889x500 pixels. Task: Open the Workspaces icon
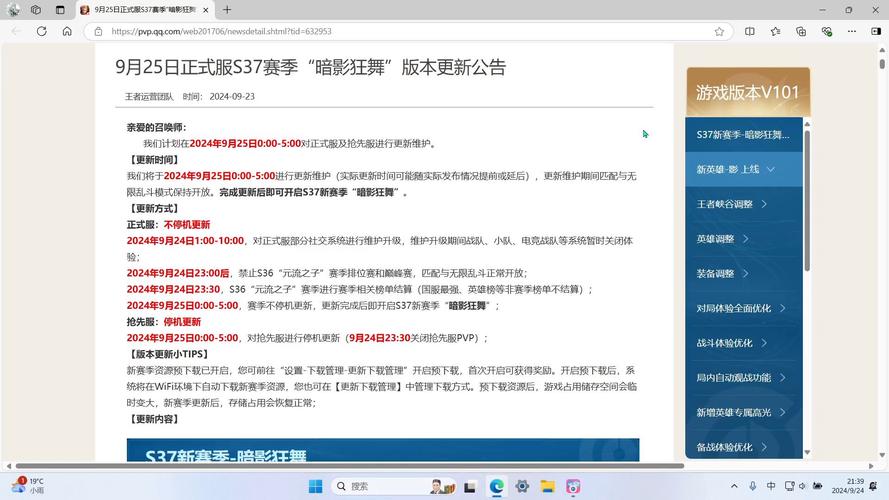click(x=36, y=10)
